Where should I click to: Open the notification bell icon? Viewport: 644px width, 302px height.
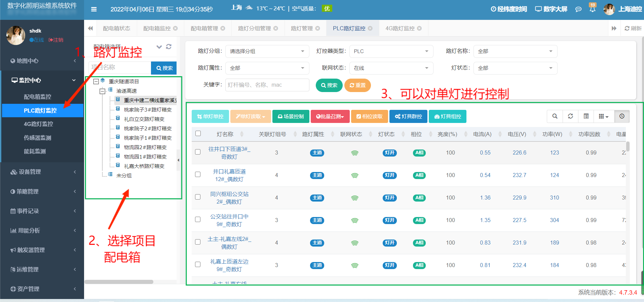tap(592, 9)
